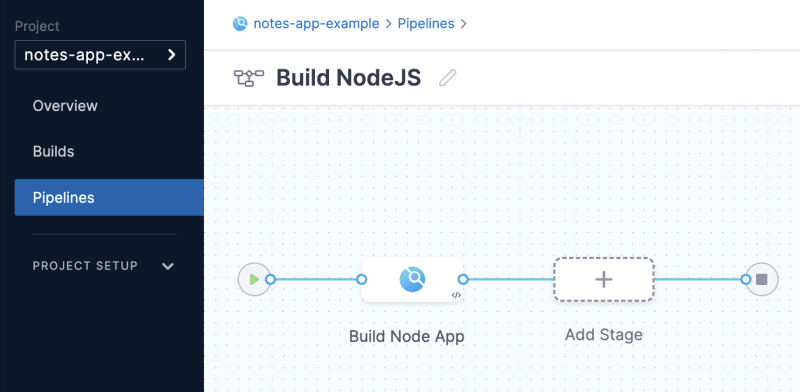Click the input port of Build Node App stage
This screenshot has height=392, width=800.
[x=361, y=279]
